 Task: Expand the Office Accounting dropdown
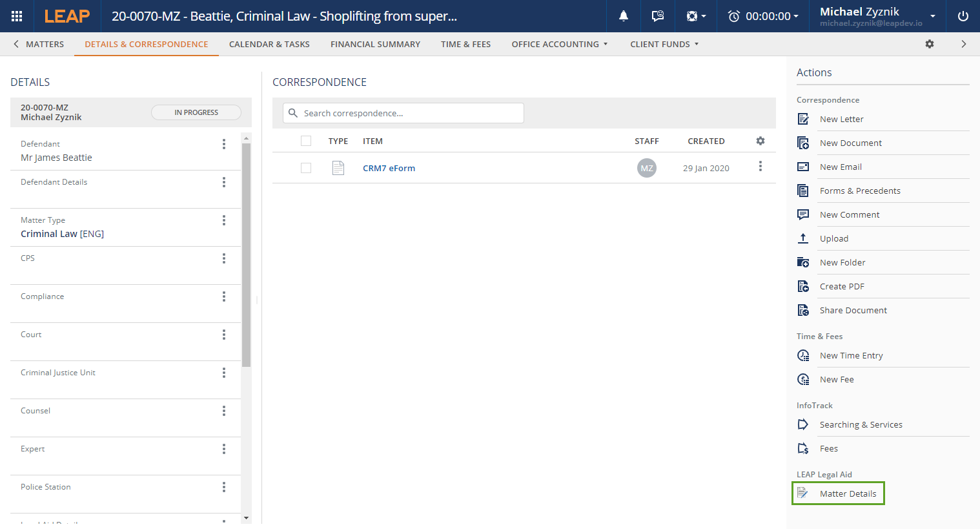click(559, 44)
